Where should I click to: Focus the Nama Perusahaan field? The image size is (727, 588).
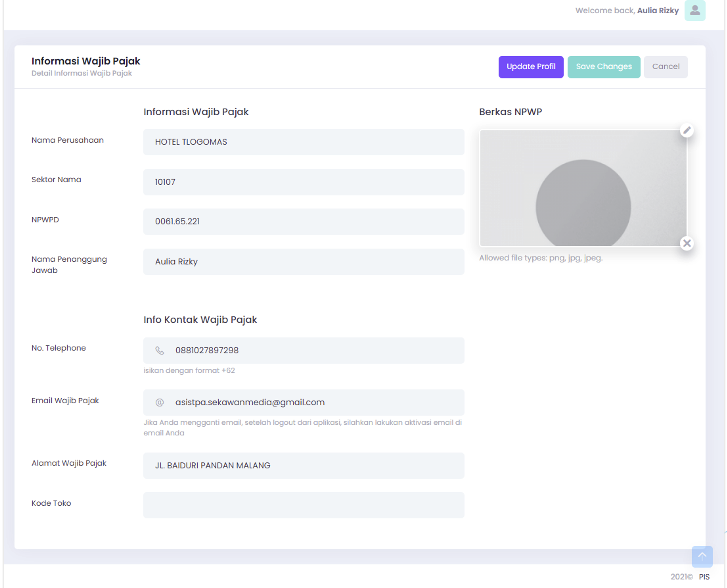pos(303,142)
